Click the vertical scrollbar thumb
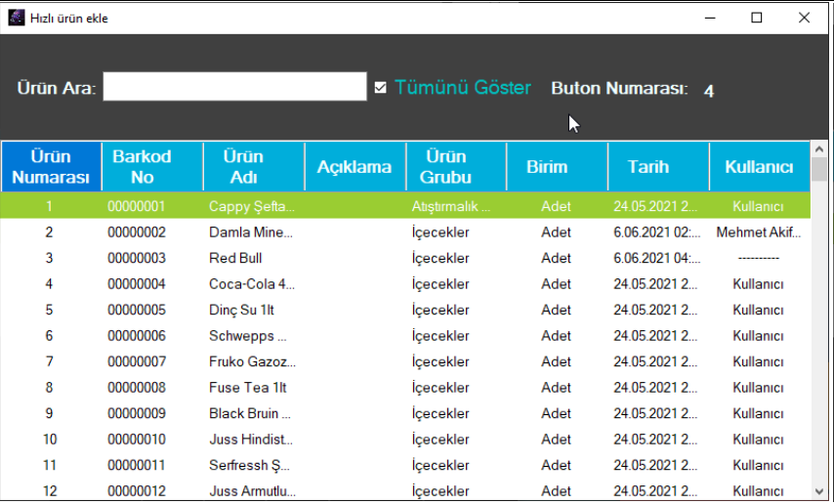This screenshot has width=834, height=504. 819,169
